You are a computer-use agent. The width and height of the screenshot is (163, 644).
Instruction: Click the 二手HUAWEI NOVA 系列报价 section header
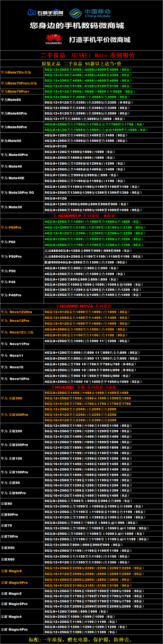[x=81, y=306]
